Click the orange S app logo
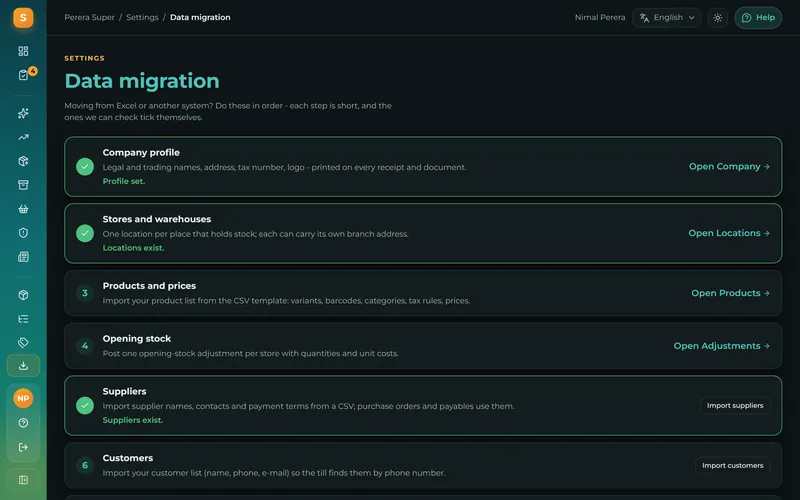 [23, 17]
